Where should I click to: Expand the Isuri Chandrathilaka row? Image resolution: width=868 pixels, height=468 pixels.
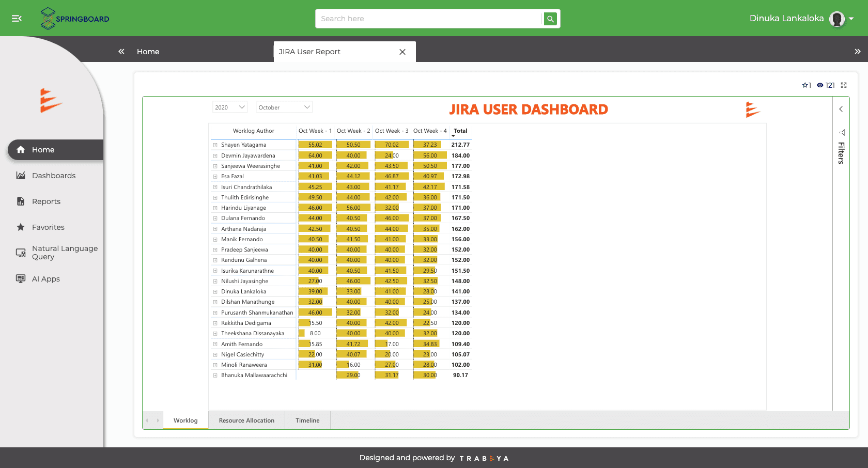[x=215, y=187]
